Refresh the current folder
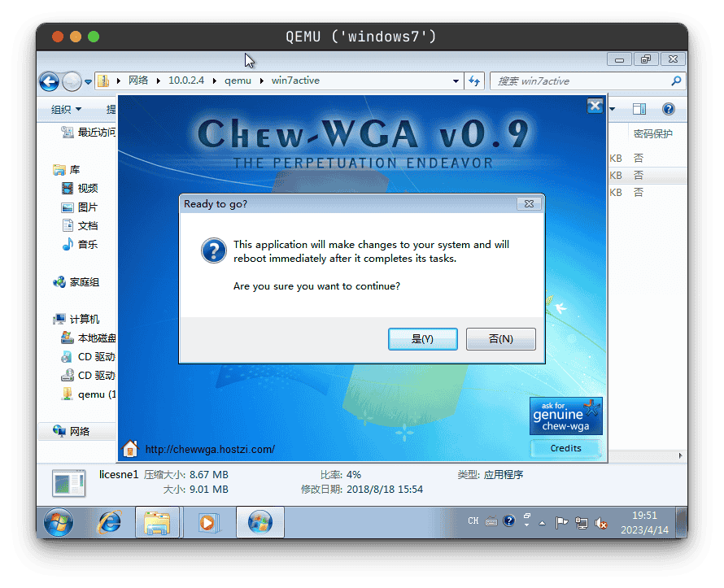 point(474,81)
